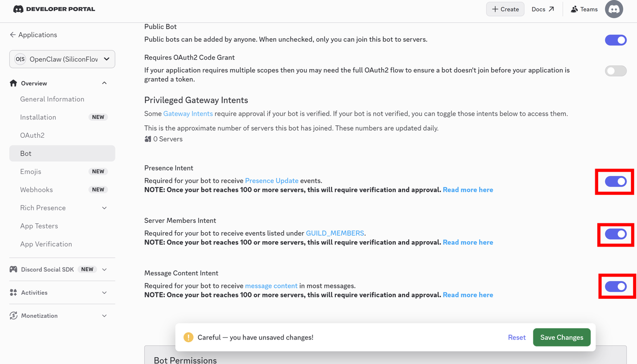Click the Discord logo in header
Viewport: 637px width, 364px height.
pos(18,9)
